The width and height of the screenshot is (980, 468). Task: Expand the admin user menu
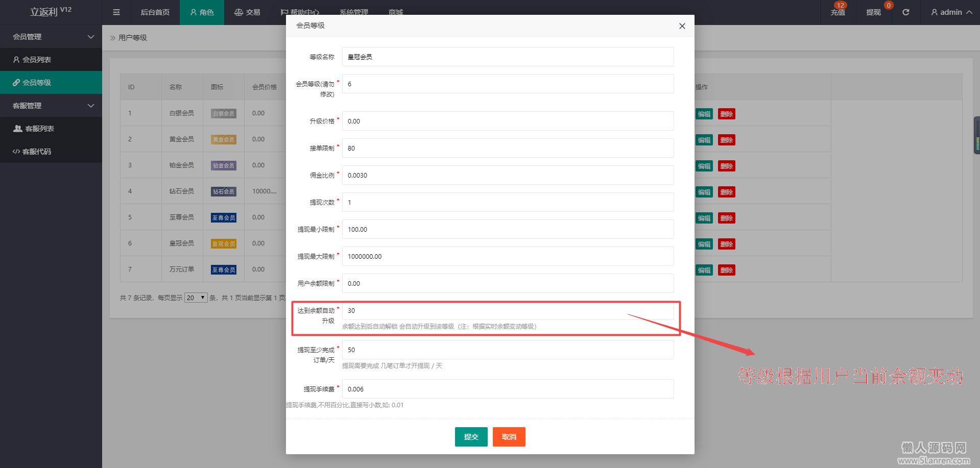(x=951, y=12)
